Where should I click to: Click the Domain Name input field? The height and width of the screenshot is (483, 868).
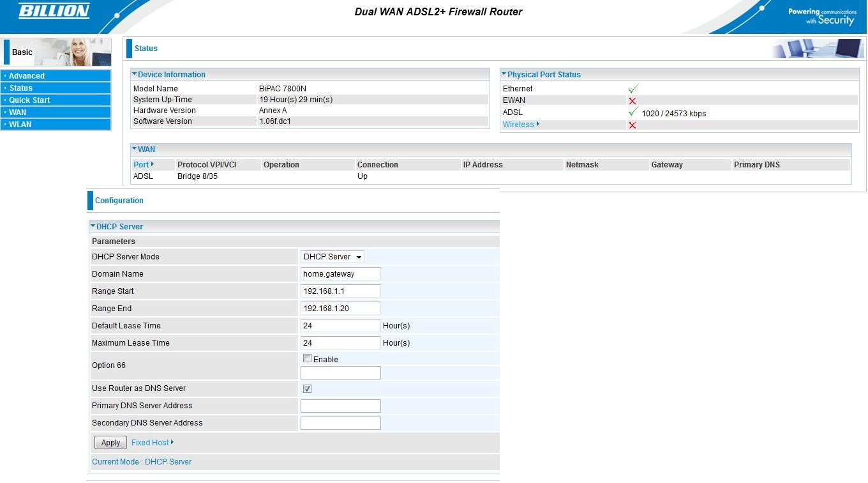click(x=341, y=274)
